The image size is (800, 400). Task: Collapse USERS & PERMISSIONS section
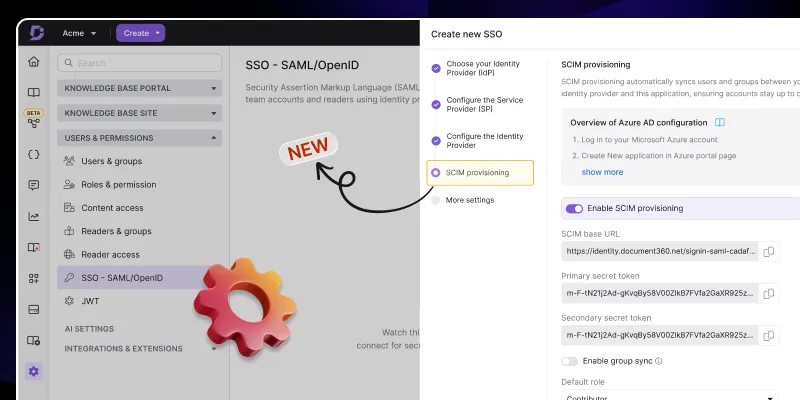click(139, 138)
